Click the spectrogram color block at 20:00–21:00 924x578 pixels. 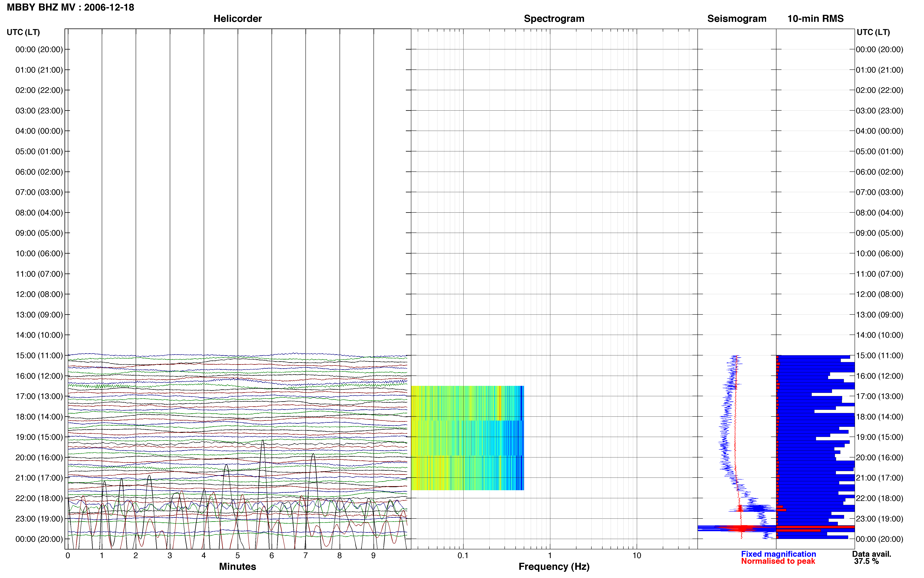467,472
